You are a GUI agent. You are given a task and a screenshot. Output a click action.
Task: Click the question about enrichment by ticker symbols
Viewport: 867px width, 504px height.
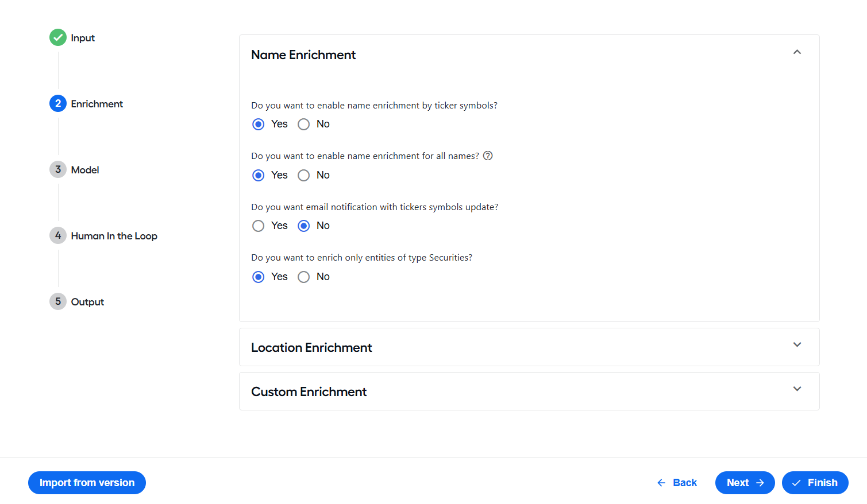tap(374, 106)
